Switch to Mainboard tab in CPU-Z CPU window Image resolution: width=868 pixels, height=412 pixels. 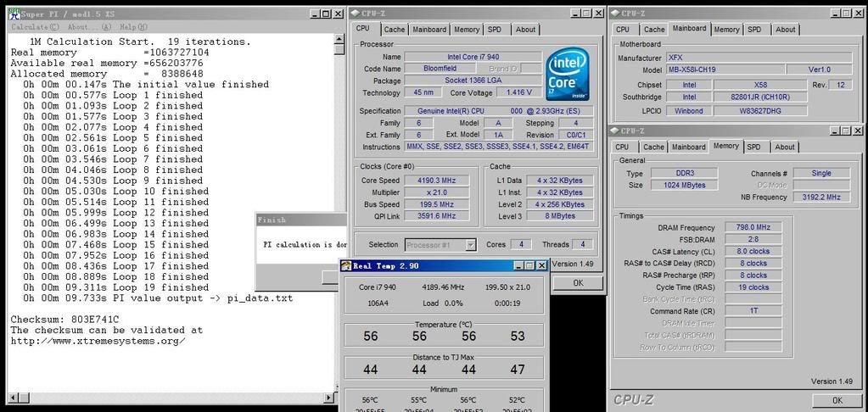(x=429, y=30)
